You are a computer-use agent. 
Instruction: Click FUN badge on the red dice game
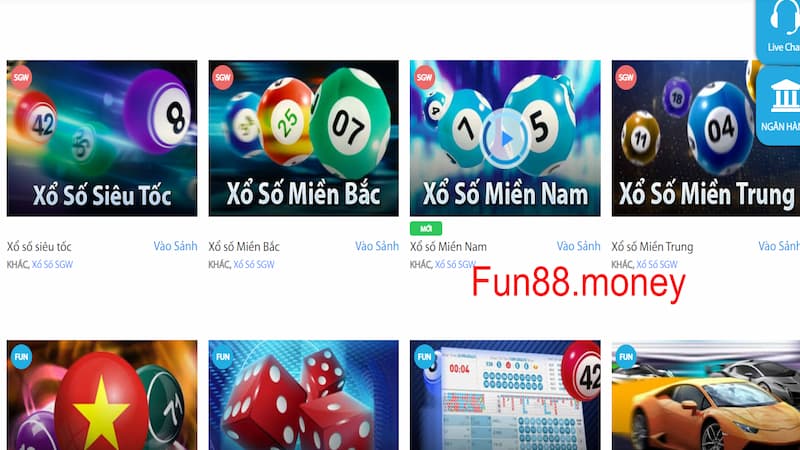(223, 357)
